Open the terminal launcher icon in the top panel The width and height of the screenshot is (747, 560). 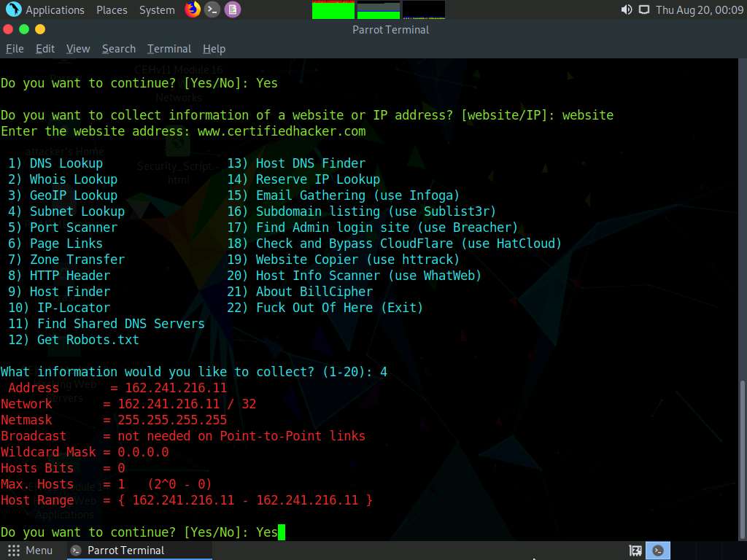(212, 9)
